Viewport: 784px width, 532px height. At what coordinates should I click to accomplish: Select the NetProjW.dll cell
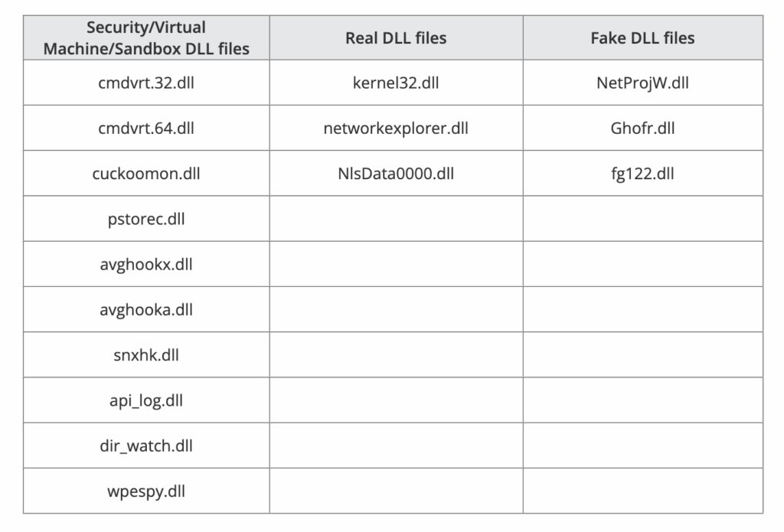tap(642, 83)
